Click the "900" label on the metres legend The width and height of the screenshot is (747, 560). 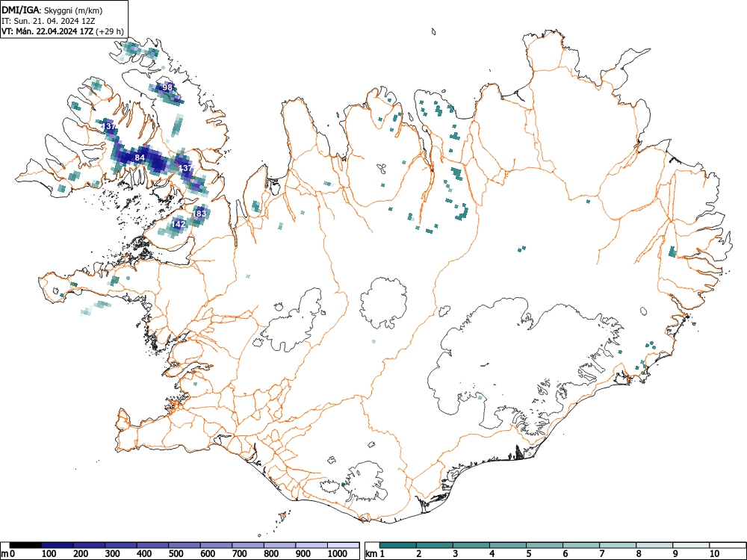(303, 553)
